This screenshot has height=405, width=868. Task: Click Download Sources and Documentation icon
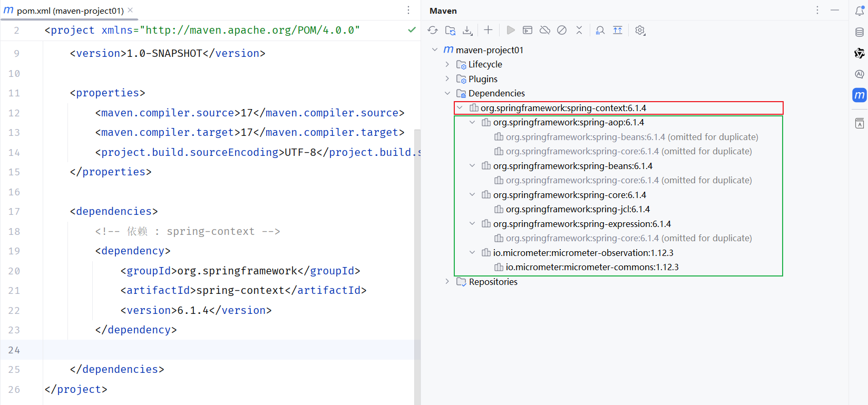467,31
